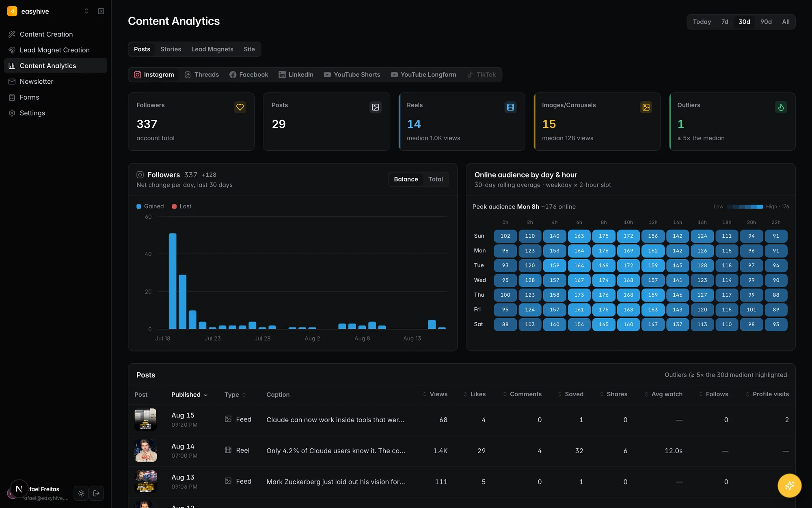Switch to the Site tab
812x508 pixels.
[249, 49]
